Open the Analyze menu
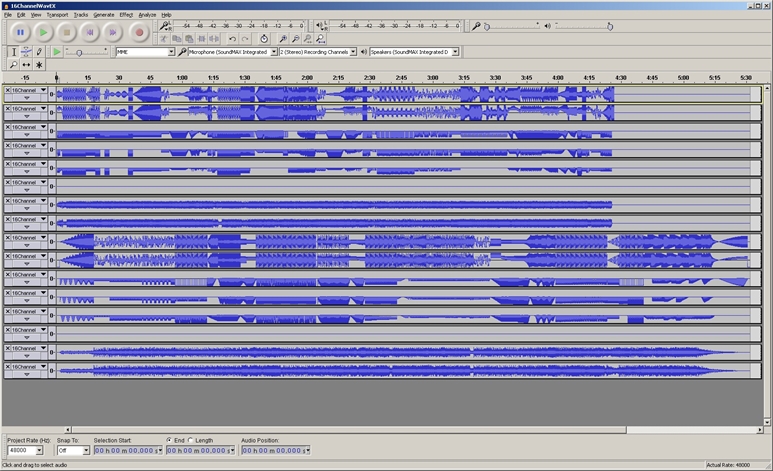 tap(147, 15)
